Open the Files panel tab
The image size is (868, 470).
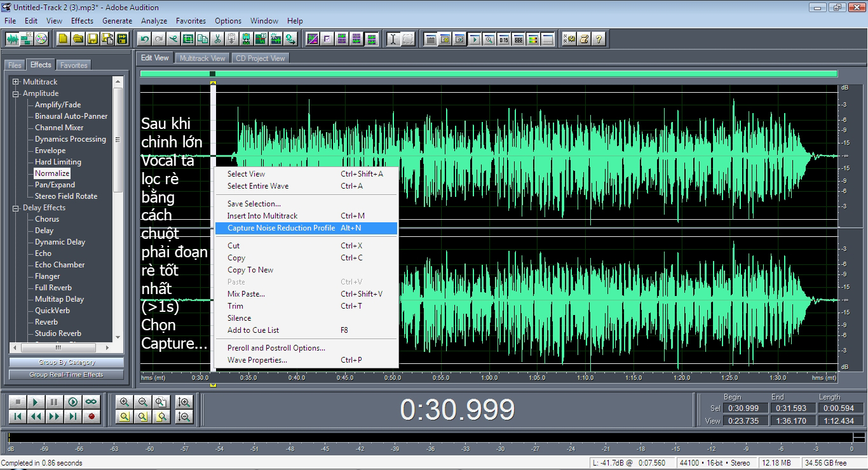[x=15, y=65]
